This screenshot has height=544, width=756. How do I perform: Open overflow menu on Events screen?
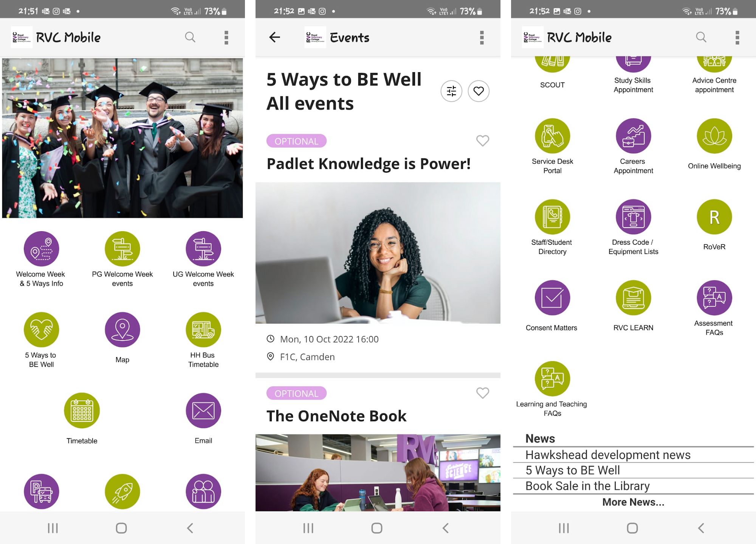(x=482, y=37)
